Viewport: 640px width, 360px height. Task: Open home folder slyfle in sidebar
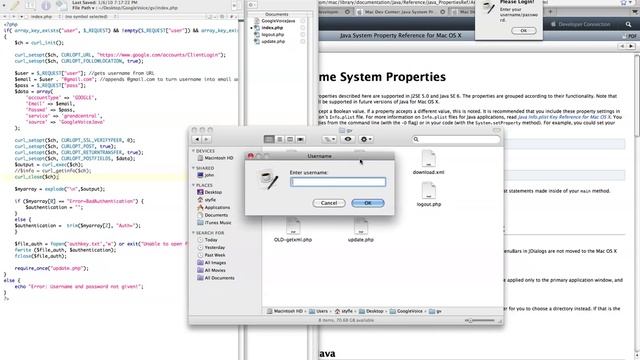tap(207, 200)
